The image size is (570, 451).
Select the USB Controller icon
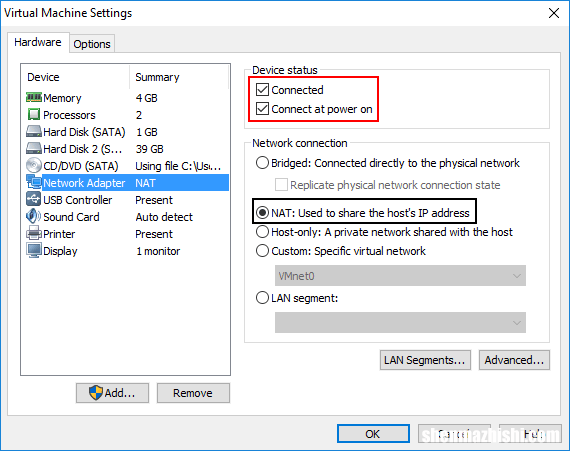click(x=34, y=199)
